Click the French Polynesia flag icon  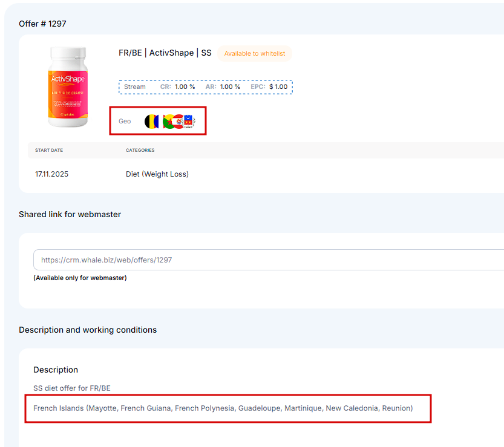pos(178,122)
